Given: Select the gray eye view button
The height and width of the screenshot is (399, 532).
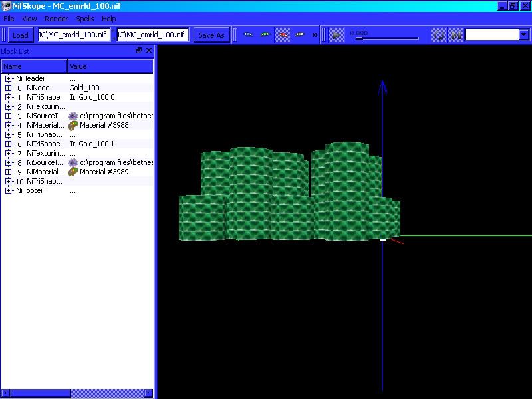Looking at the screenshot, I should (x=300, y=35).
